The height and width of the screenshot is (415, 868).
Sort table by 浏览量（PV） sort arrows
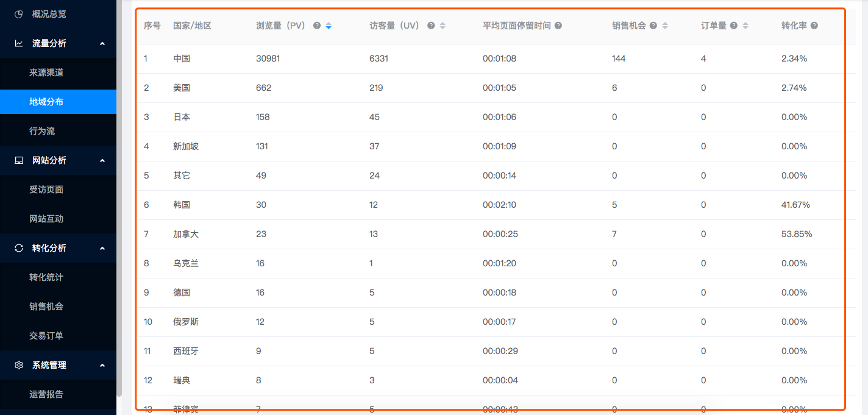coord(329,26)
